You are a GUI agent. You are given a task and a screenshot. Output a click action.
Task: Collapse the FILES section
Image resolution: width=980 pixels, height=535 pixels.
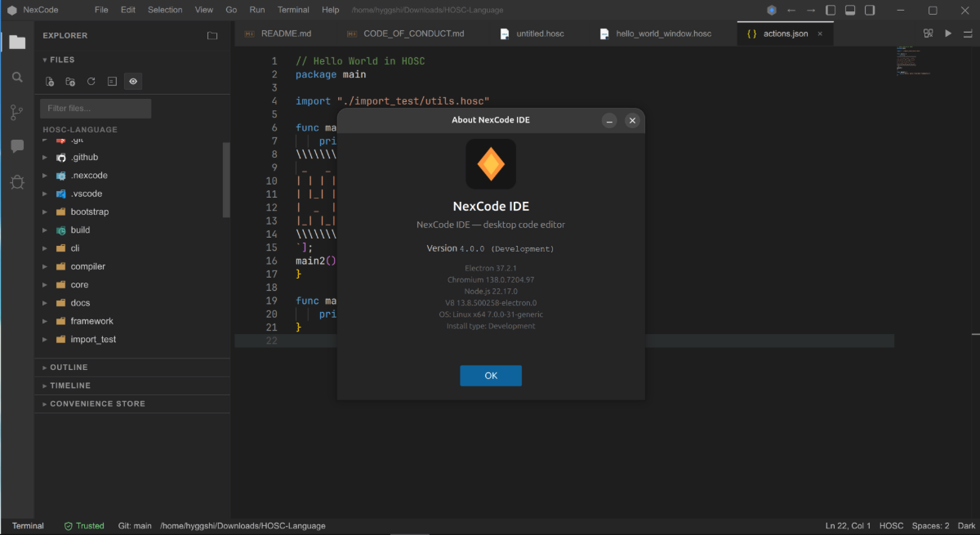[58, 60]
